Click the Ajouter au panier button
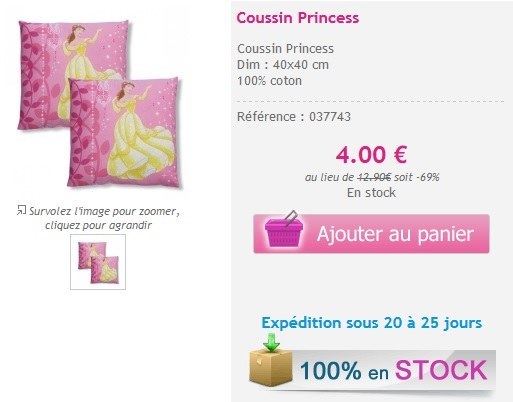Viewport: 513px width, 402px height. (371, 234)
